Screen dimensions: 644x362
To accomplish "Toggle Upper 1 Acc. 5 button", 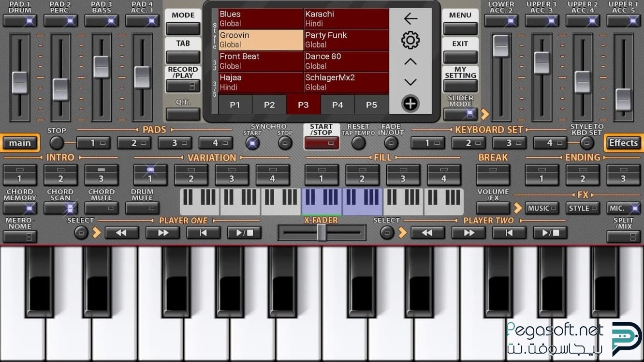I will click(624, 21).
